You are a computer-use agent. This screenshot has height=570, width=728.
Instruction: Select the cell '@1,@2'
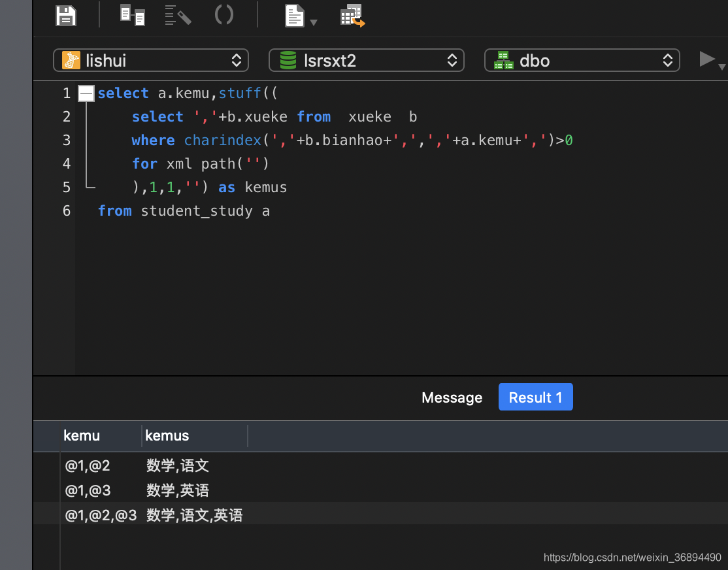(88, 465)
